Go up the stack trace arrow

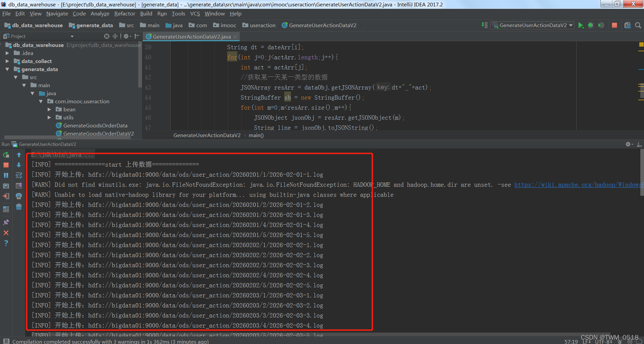(x=19, y=155)
